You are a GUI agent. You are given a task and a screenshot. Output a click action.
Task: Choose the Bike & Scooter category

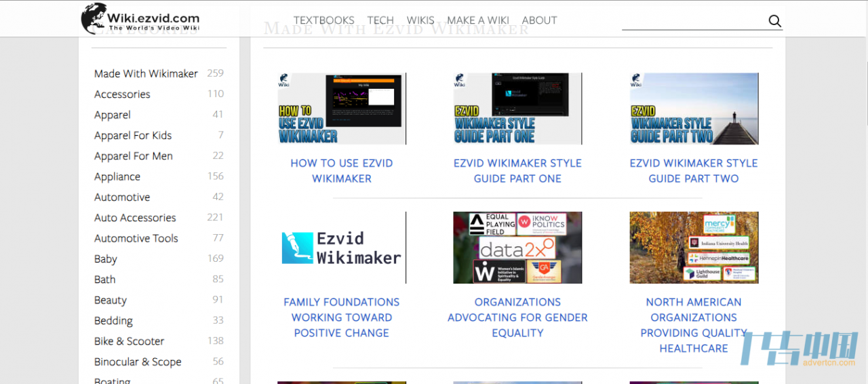[x=129, y=341]
